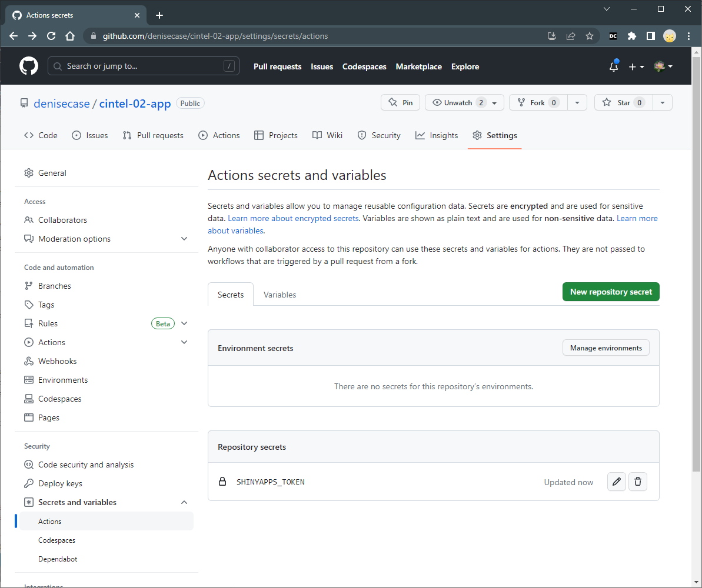
Task: Open notifications bell
Action: (x=614, y=66)
